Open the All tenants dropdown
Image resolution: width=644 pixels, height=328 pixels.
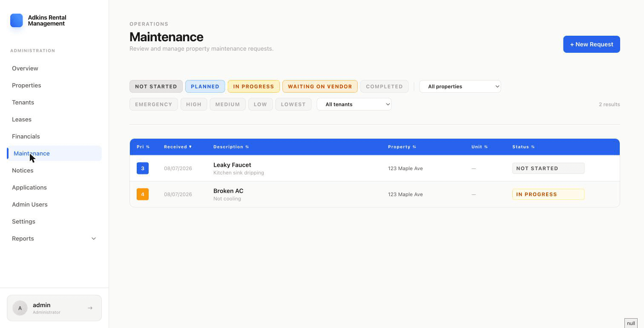point(354,104)
